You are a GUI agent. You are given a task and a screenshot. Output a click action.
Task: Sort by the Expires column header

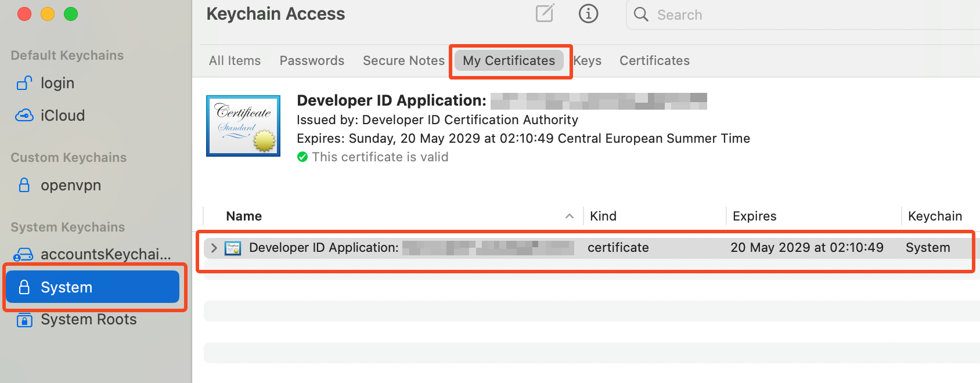[754, 216]
